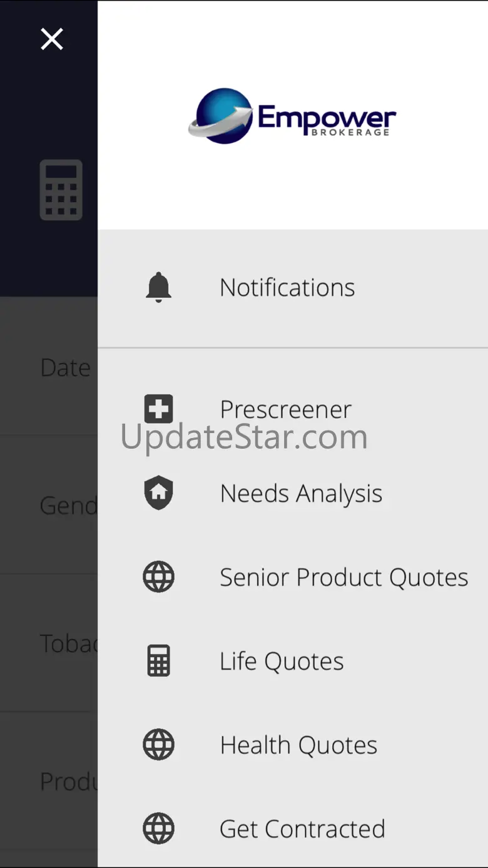The height and width of the screenshot is (868, 488).
Task: Open Health Quotes menu item
Action: coord(298,745)
